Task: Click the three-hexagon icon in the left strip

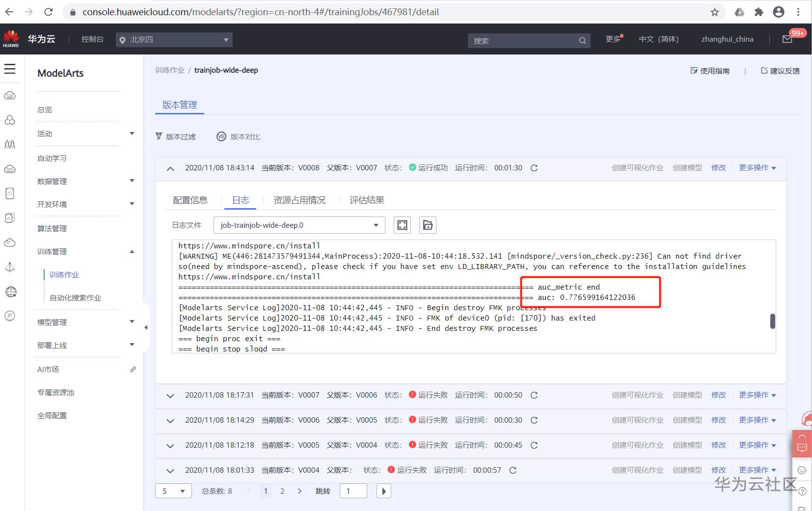Action: click(10, 120)
